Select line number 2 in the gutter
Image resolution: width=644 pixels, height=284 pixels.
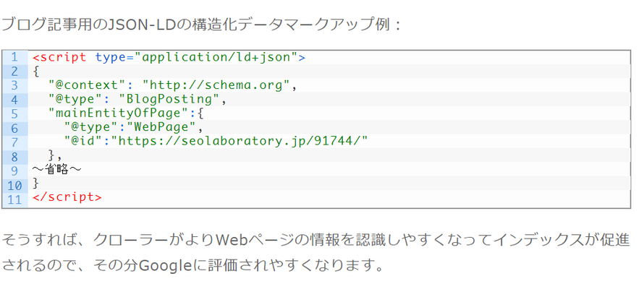[14, 72]
